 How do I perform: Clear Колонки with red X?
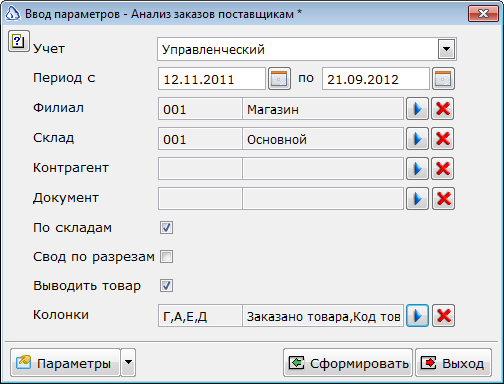pyautogui.click(x=443, y=315)
